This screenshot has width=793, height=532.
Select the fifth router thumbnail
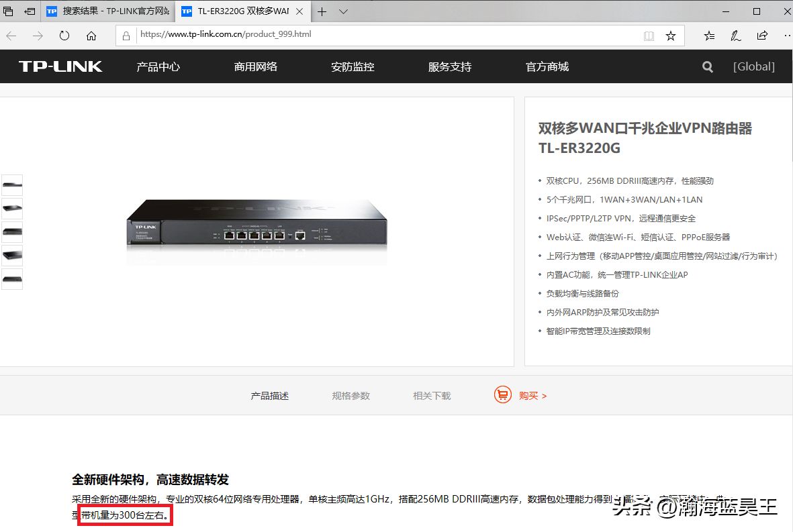tap(12, 279)
